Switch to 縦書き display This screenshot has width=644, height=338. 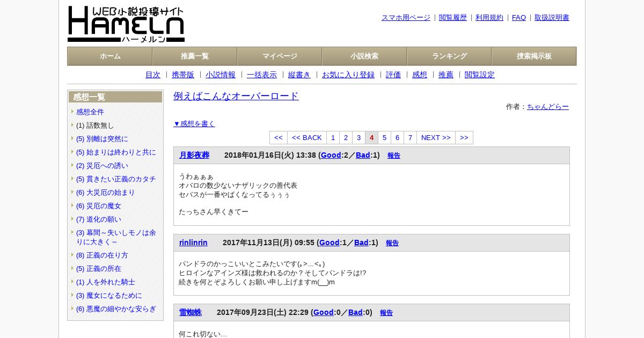(299, 75)
